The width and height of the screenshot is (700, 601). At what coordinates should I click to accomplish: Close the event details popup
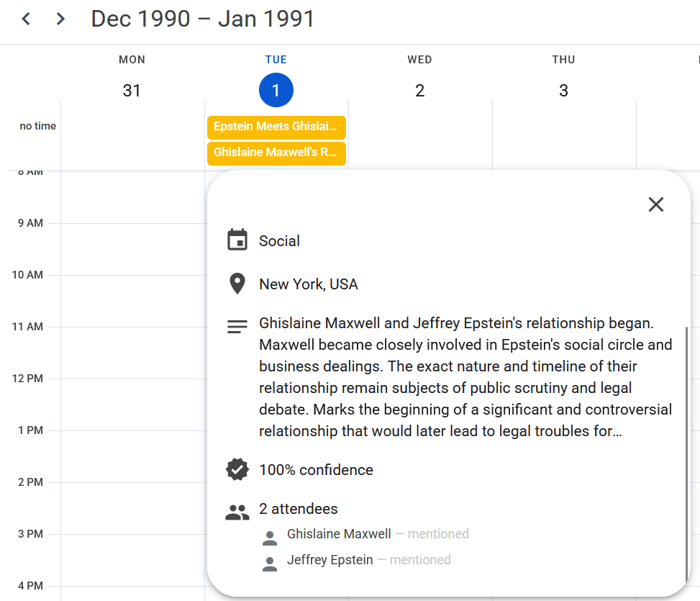655,204
